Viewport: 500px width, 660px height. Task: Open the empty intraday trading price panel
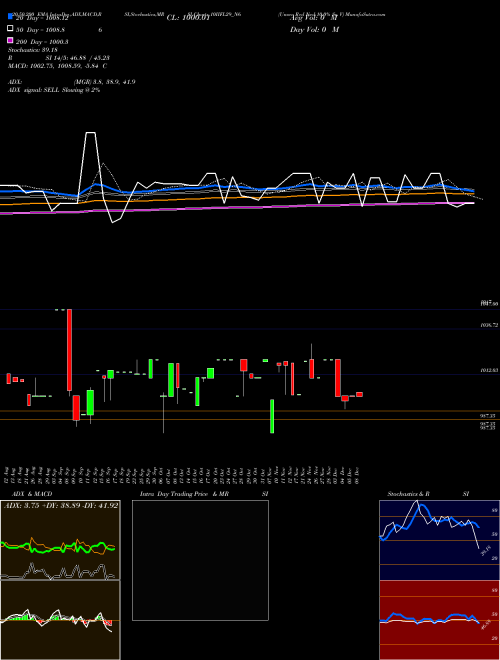tap(200, 560)
